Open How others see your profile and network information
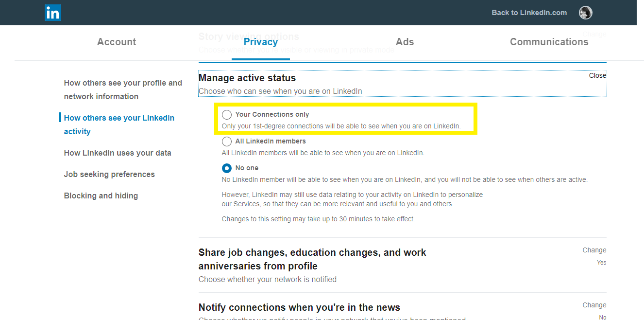This screenshot has width=644, height=320. point(123,89)
